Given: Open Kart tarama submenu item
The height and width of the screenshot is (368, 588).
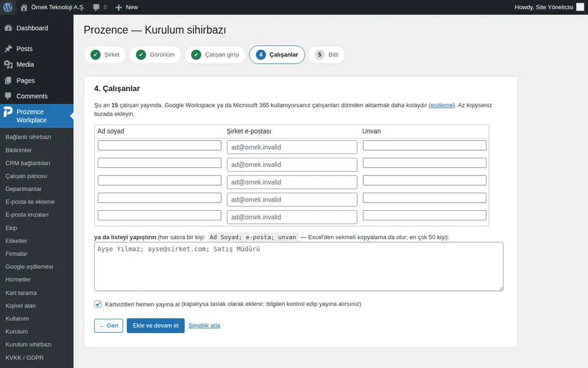Looking at the screenshot, I should [21, 293].
